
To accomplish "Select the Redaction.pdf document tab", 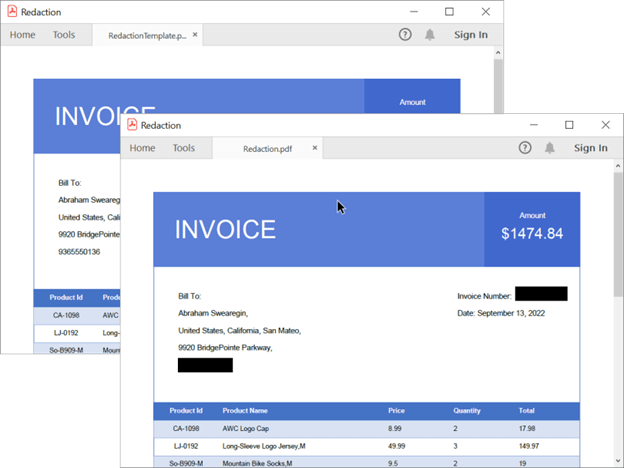I will tap(267, 148).
